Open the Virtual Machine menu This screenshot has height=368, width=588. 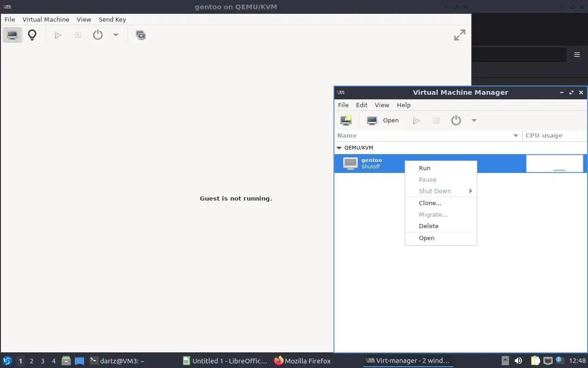[46, 19]
